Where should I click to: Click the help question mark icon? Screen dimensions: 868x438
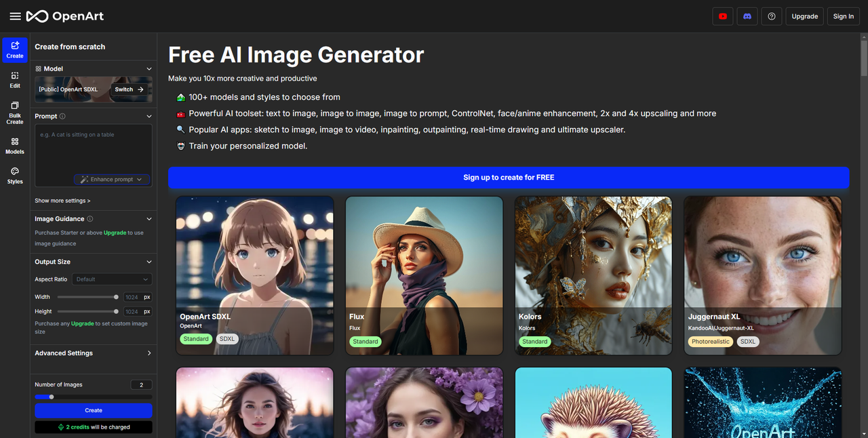(x=772, y=16)
